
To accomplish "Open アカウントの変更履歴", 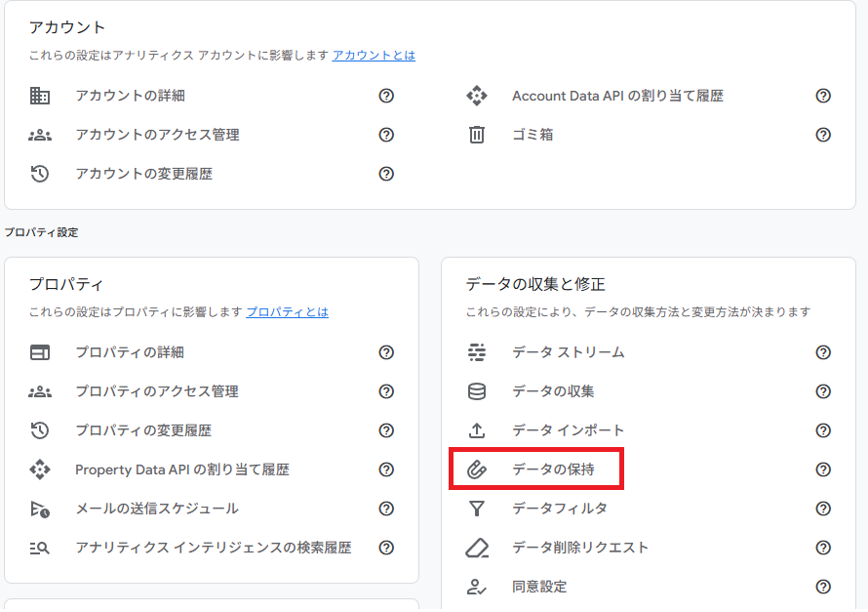I will point(144,174).
